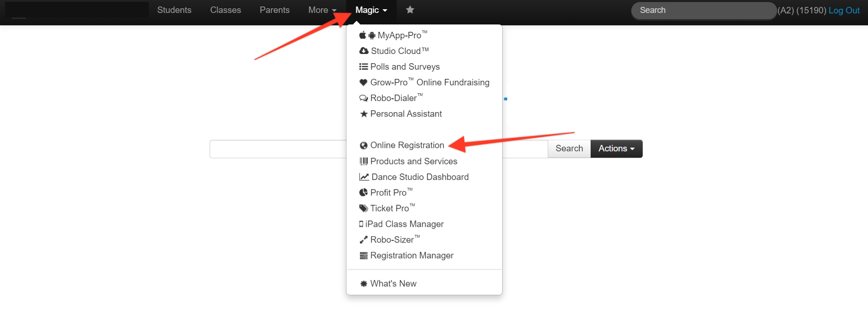
Task: Click the chat bubbles icon beside Robo-Dialer
Action: 364,98
